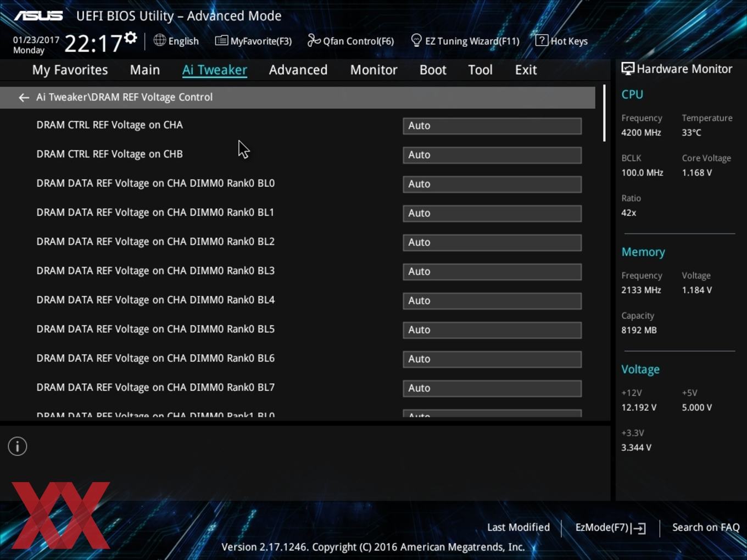747x560 pixels.
Task: Click the settings gear next to clock
Action: [130, 38]
